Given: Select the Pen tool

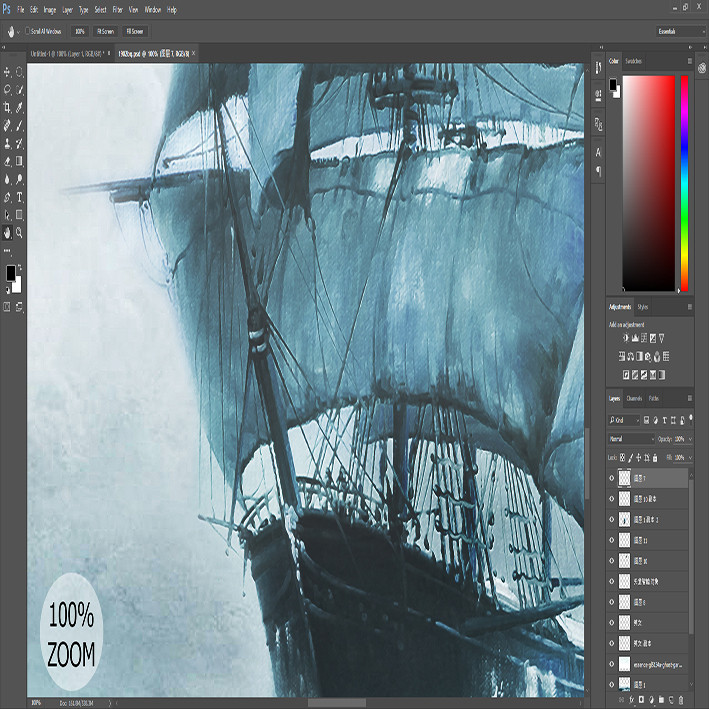Looking at the screenshot, I should pos(7,197).
